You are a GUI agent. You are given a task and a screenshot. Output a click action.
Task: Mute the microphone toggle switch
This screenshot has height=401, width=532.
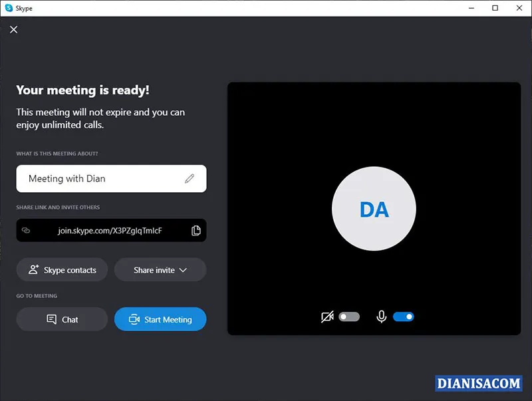click(x=404, y=317)
